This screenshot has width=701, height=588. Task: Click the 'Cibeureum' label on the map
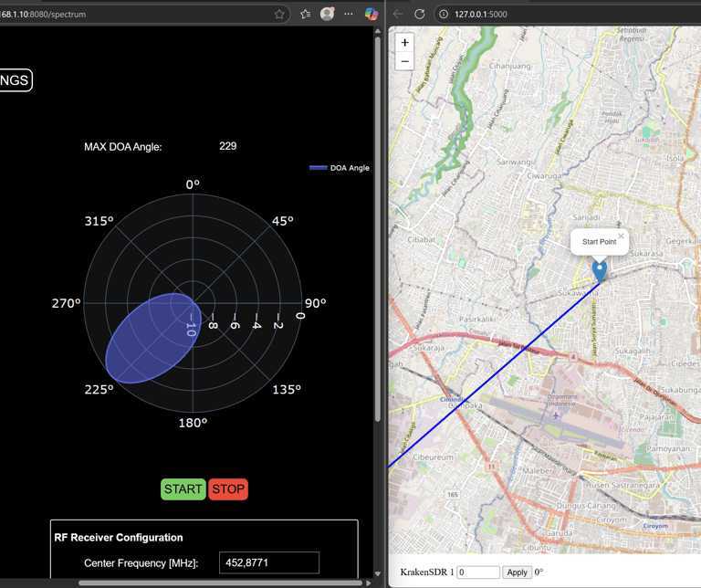click(x=433, y=457)
